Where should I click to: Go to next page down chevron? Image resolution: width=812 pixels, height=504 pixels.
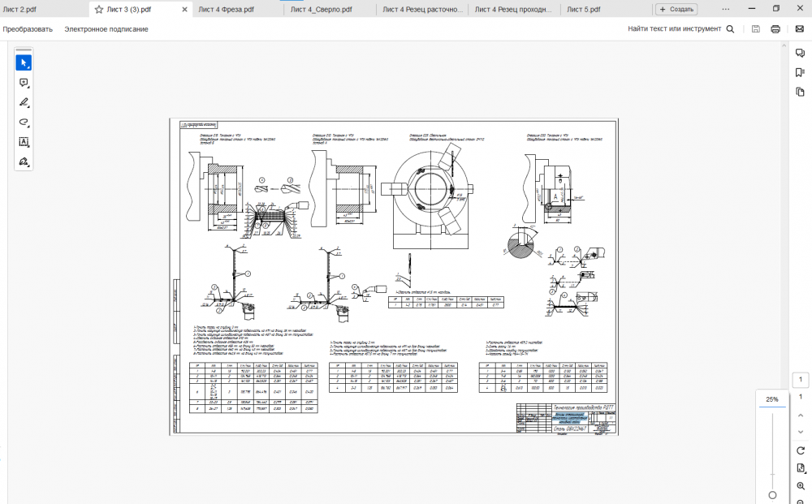pos(801,432)
